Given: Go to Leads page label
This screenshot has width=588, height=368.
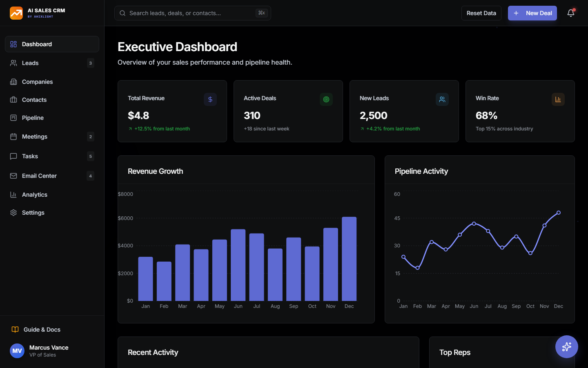Looking at the screenshot, I should coord(30,63).
